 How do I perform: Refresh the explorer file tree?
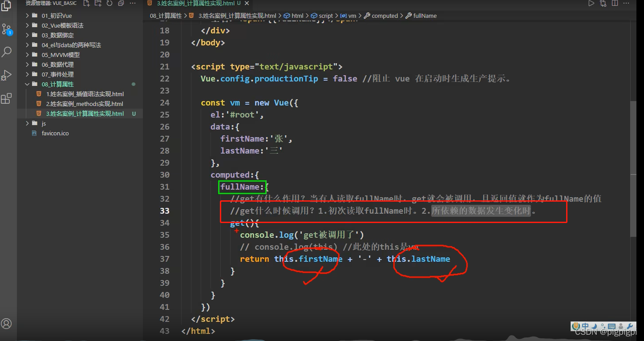pos(109,3)
